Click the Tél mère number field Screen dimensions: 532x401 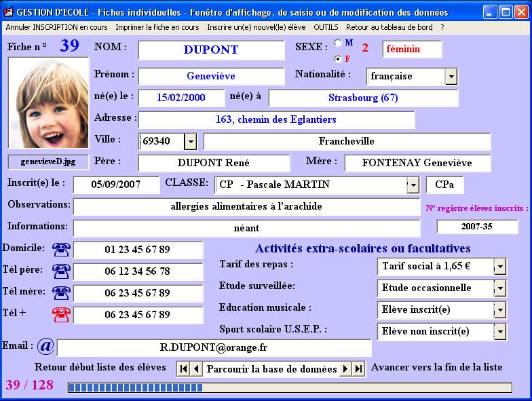[x=138, y=293]
